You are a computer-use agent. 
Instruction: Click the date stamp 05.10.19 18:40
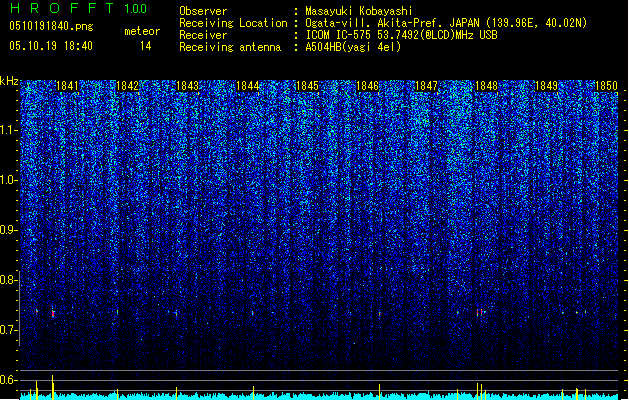point(51,46)
